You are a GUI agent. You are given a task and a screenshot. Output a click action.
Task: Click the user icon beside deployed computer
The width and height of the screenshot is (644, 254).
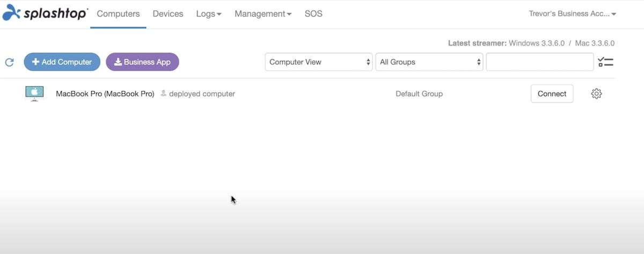(x=163, y=93)
